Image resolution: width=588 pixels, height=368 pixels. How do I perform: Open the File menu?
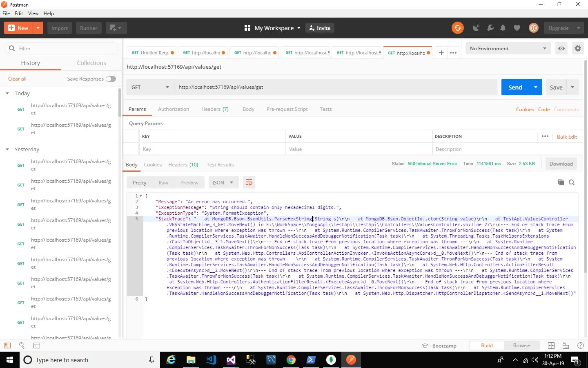coord(6,13)
